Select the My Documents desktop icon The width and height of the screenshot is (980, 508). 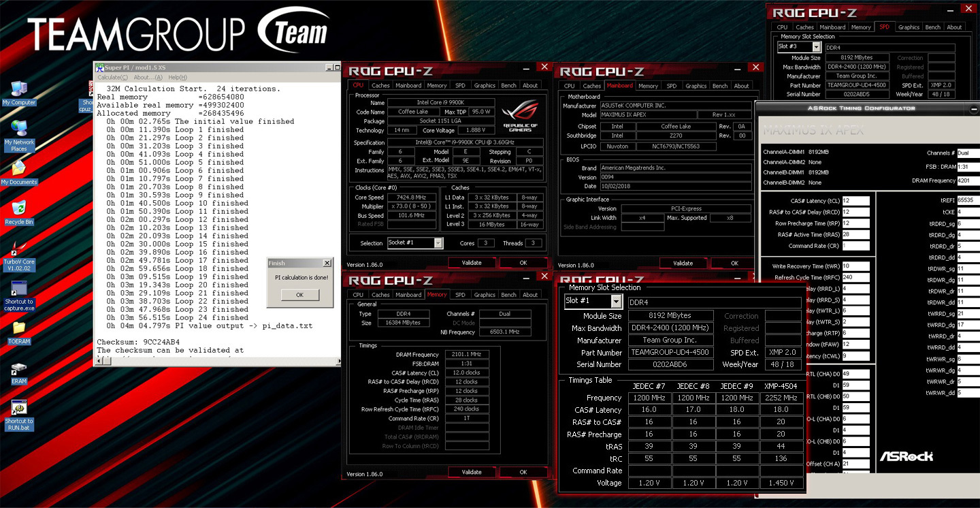[x=19, y=173]
